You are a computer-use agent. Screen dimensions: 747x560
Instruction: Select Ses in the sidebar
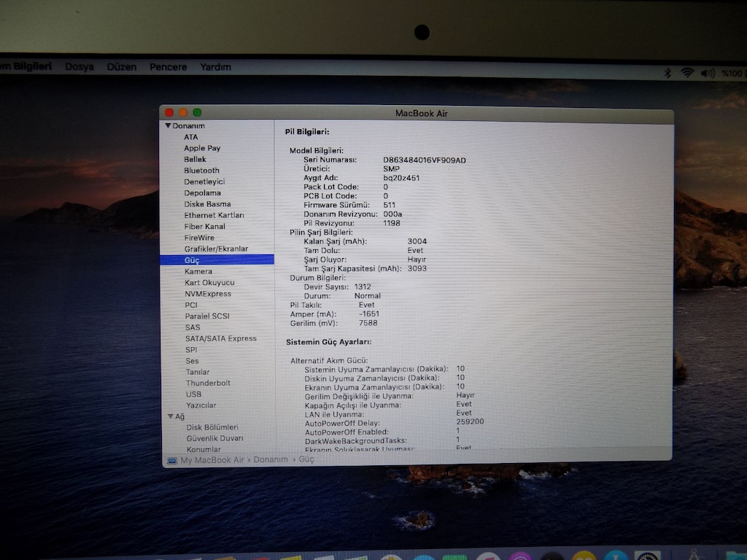coord(192,361)
